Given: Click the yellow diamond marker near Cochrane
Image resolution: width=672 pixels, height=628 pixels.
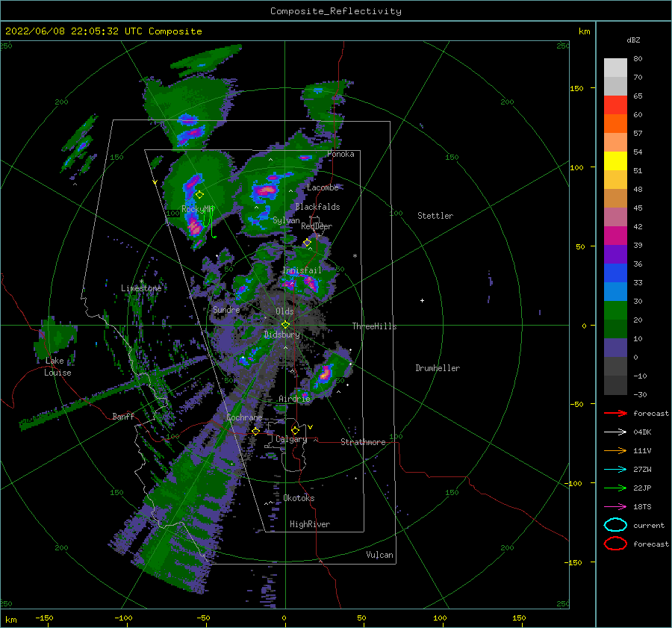Looking at the screenshot, I should [256, 431].
